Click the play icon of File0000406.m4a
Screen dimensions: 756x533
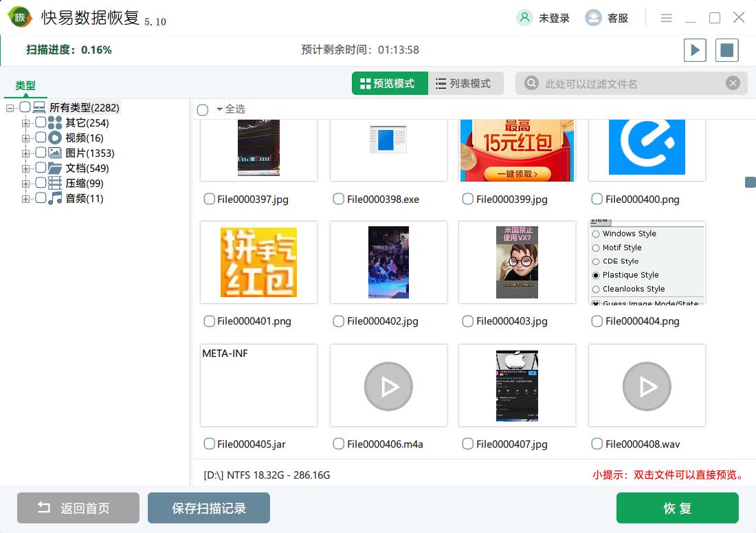[388, 387]
